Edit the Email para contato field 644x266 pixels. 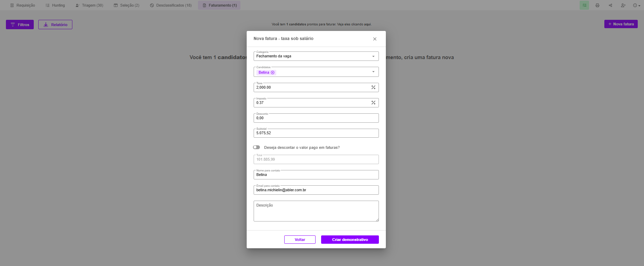[x=316, y=190]
